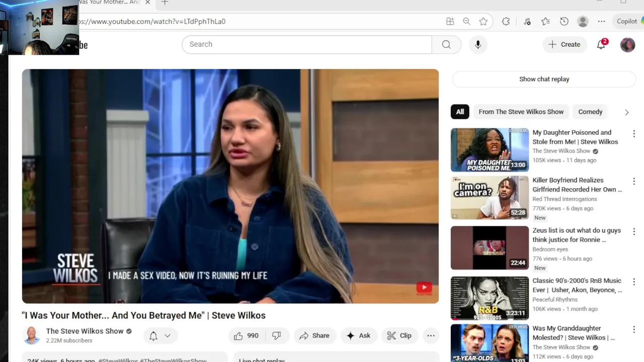Open Killer Boyfriend Realizes video thumbnail

[490, 198]
